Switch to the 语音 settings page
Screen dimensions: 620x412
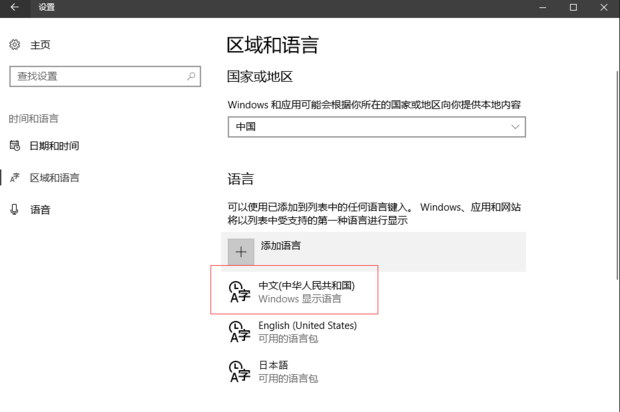[x=40, y=210]
